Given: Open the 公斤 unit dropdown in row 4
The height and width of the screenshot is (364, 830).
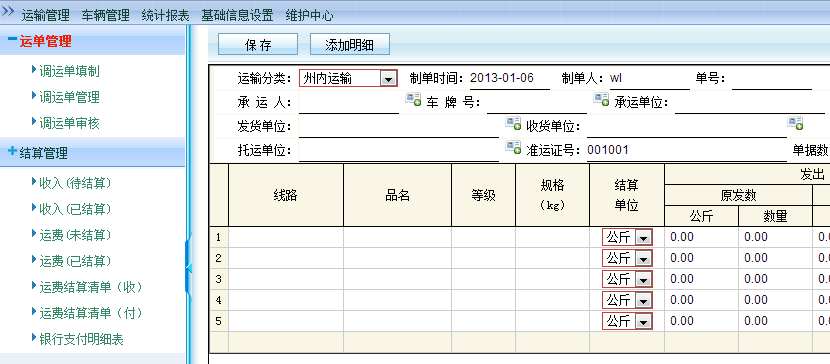Looking at the screenshot, I should [627, 301].
